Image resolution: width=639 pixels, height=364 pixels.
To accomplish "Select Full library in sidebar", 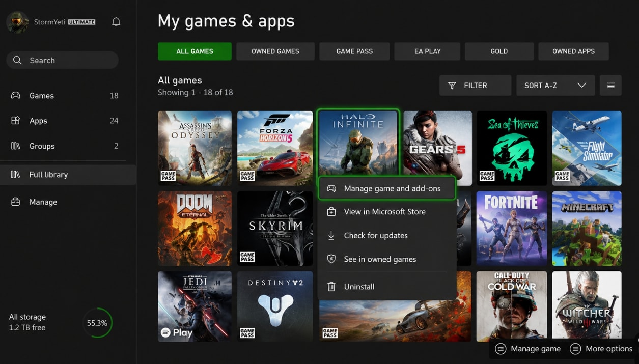I will pyautogui.click(x=68, y=174).
